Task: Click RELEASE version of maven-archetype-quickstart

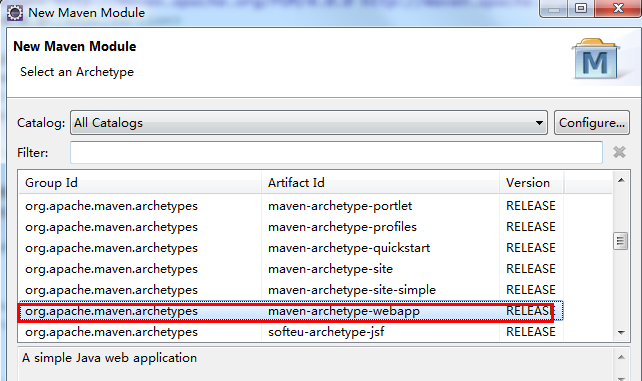Action: pyautogui.click(x=531, y=248)
